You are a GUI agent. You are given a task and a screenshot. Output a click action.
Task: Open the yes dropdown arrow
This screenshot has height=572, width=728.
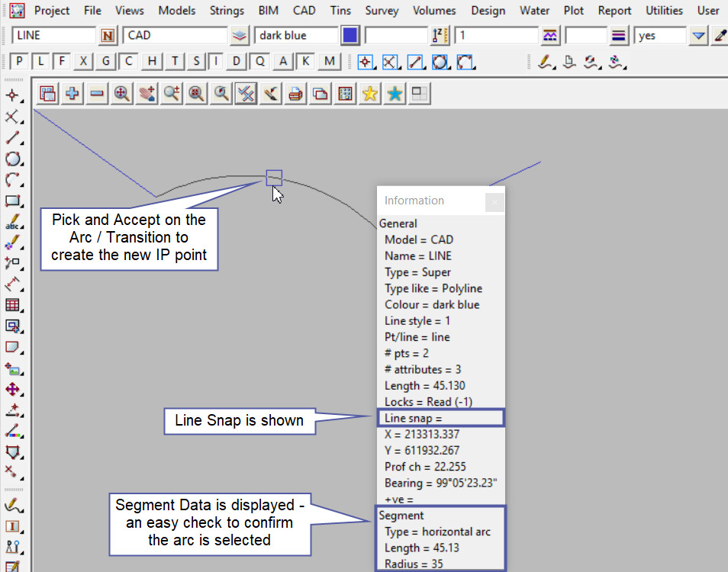coord(698,36)
